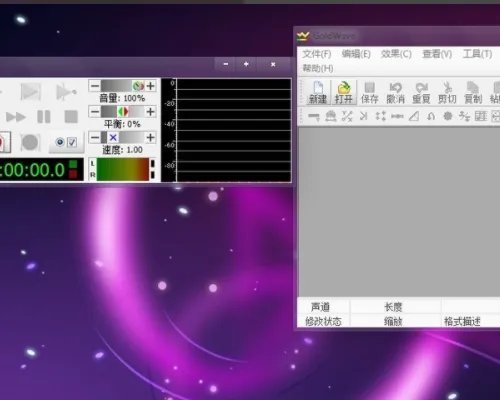Click the Cut (剪切) scissors button
500x400 pixels.
(447, 92)
